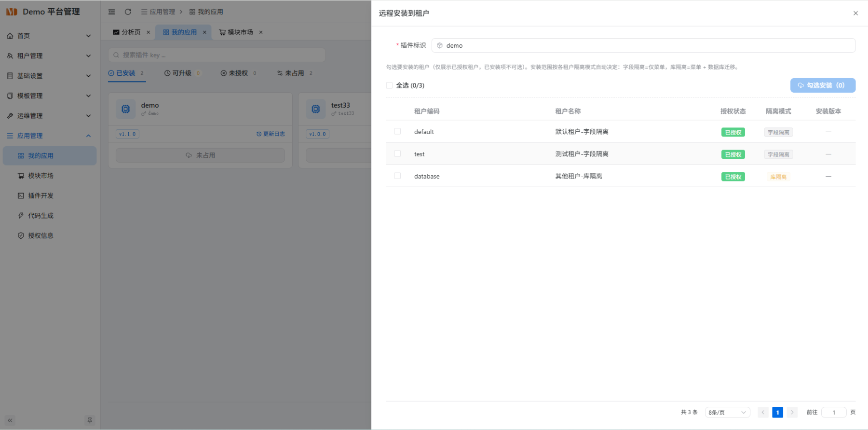Click the 搜索插件 key search field
The image size is (868, 430).
217,55
